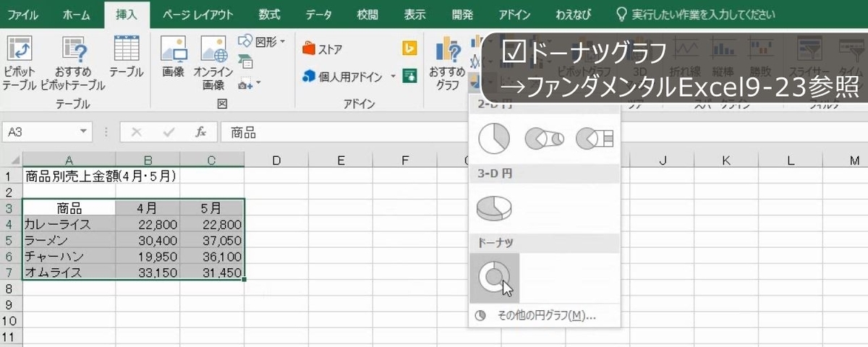Select the Bar of Pie chart
This screenshot has width=868, height=347.
pos(595,137)
